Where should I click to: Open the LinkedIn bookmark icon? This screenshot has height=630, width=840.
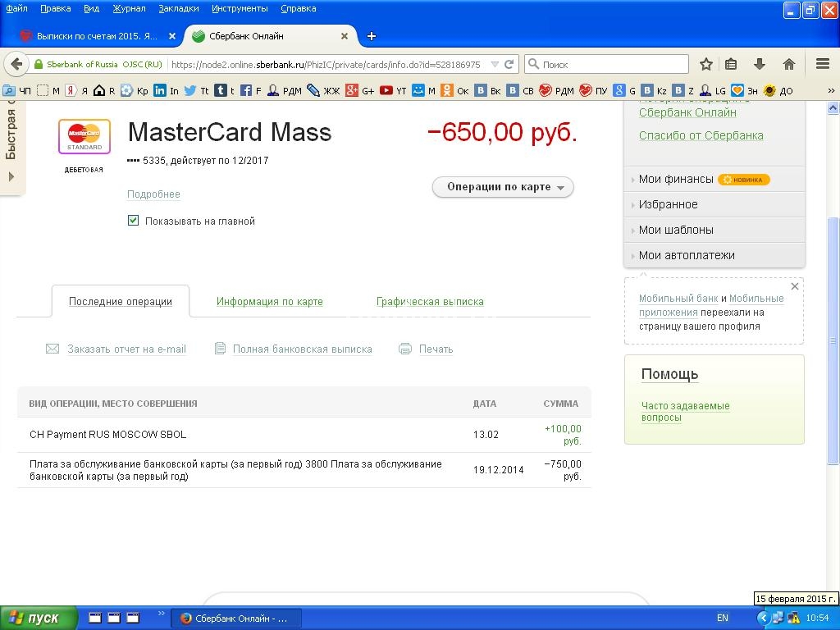pos(160,90)
